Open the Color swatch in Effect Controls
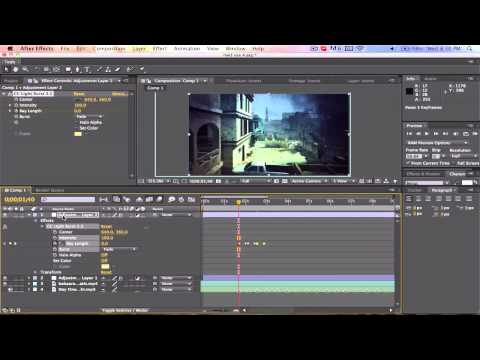Viewport: 480px width, 360px height. click(78, 134)
